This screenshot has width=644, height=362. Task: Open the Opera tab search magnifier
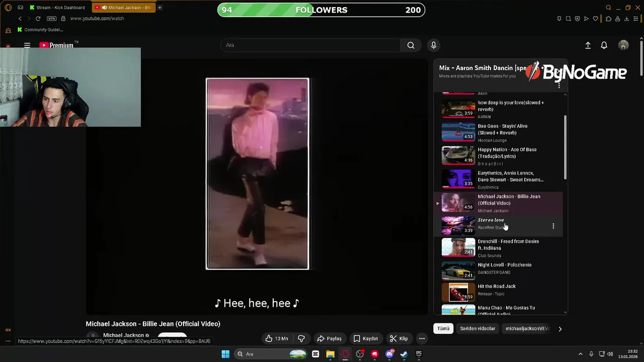(x=608, y=8)
